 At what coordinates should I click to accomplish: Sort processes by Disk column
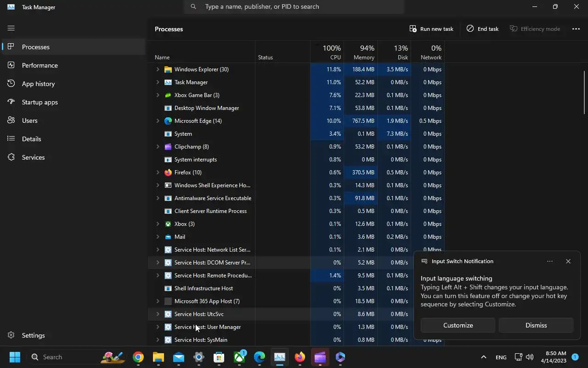pyautogui.click(x=394, y=52)
